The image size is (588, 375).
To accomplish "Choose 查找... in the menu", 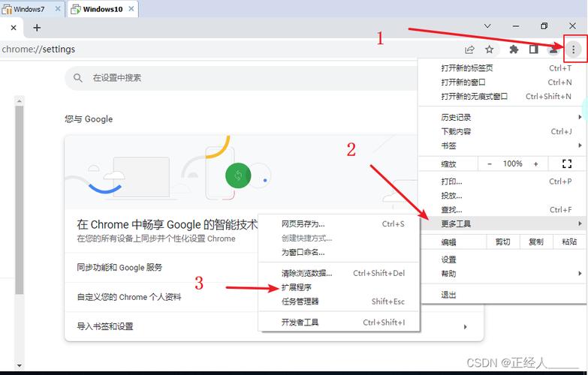I will tap(502, 210).
